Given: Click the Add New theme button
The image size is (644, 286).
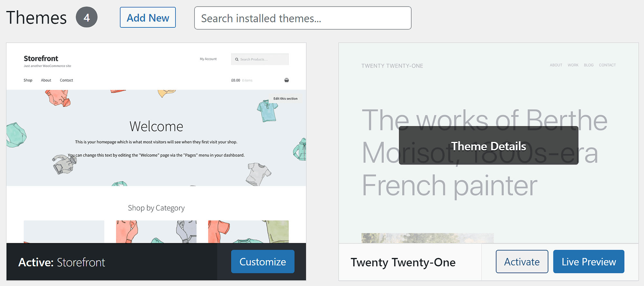Looking at the screenshot, I should [x=148, y=17].
